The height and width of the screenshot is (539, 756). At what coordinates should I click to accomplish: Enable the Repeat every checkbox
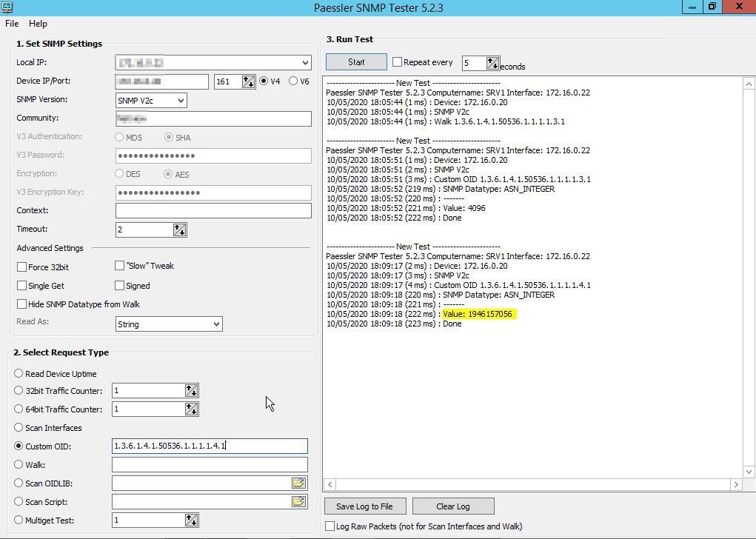click(x=398, y=61)
